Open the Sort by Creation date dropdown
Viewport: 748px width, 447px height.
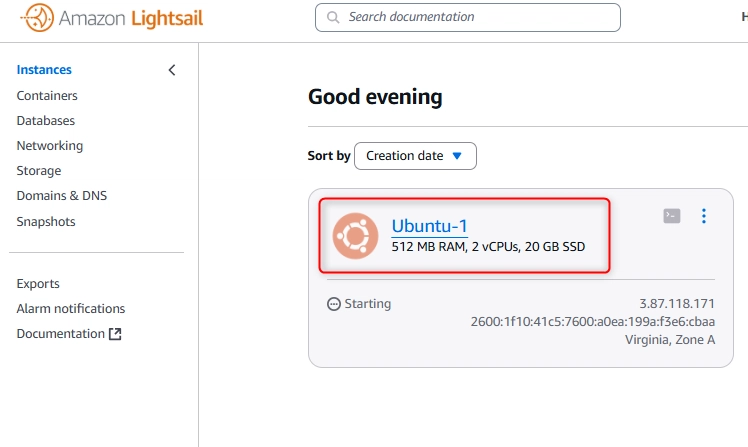pyautogui.click(x=415, y=156)
